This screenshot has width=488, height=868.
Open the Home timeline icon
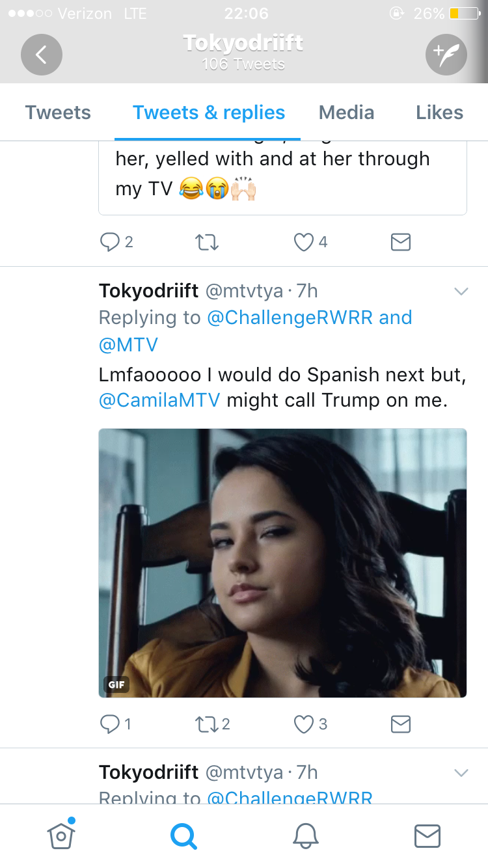click(x=61, y=835)
